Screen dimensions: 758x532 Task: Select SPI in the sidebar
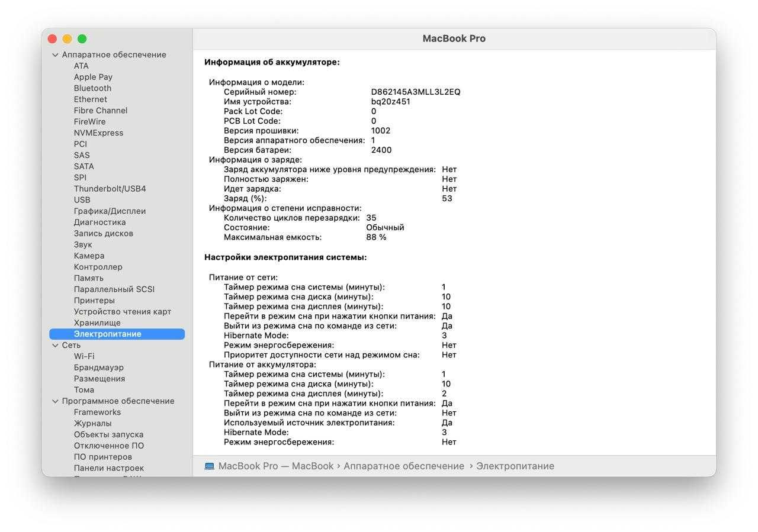click(80, 178)
